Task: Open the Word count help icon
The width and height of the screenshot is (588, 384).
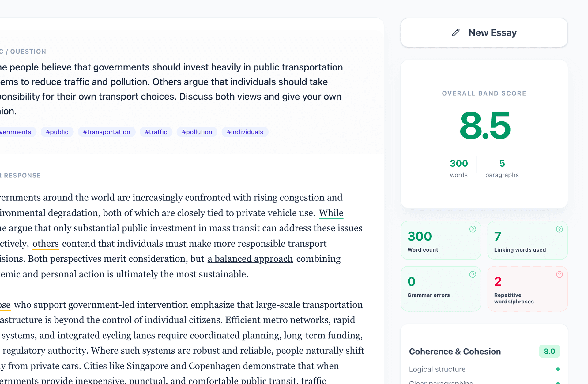Action: pos(472,229)
